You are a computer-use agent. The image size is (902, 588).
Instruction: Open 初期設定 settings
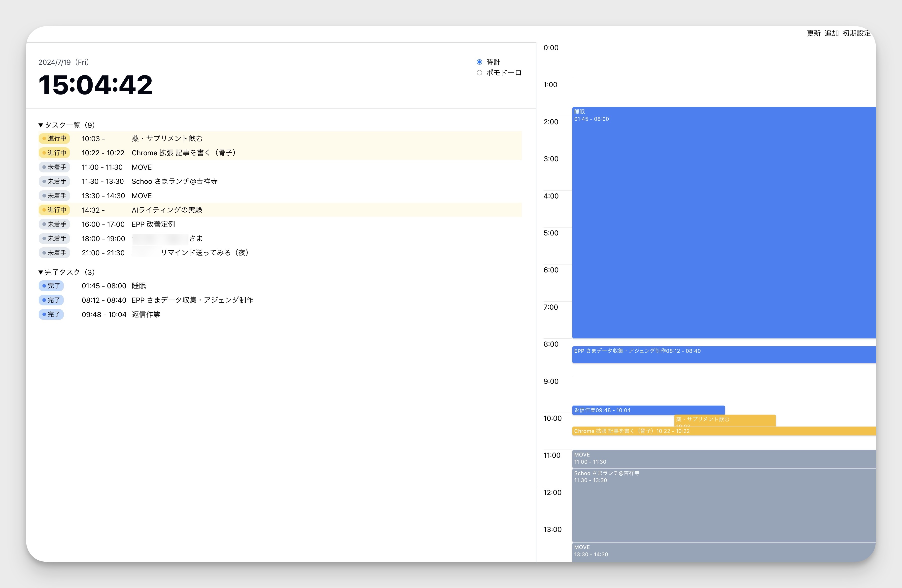pyautogui.click(x=857, y=33)
